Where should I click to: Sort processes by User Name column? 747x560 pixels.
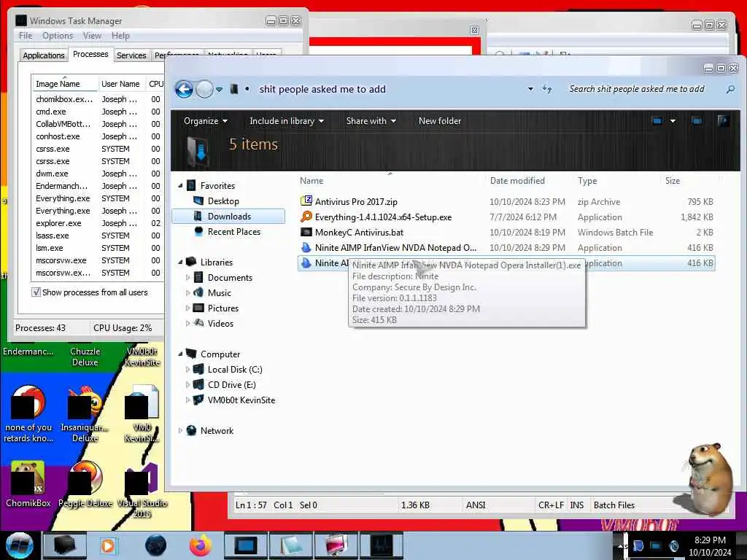tap(120, 84)
